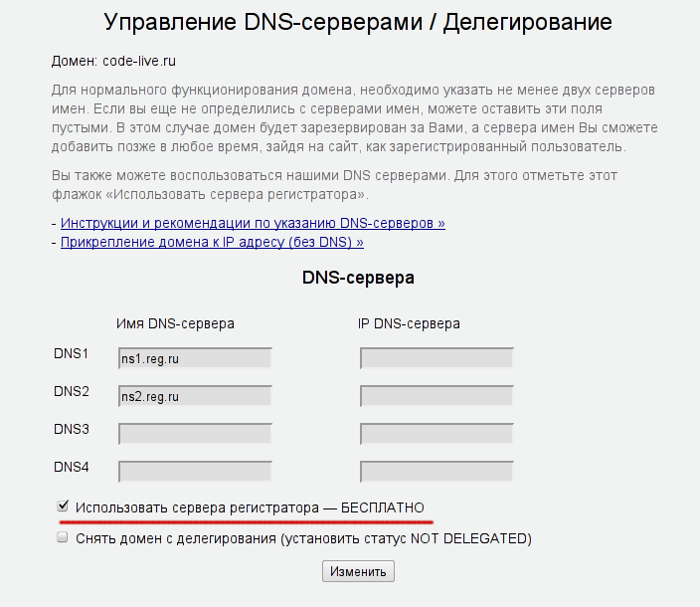Uncheck the use registrar servers checkbox

click(63, 506)
